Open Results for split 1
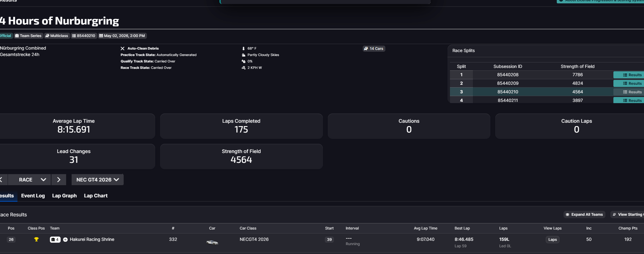 629,75
